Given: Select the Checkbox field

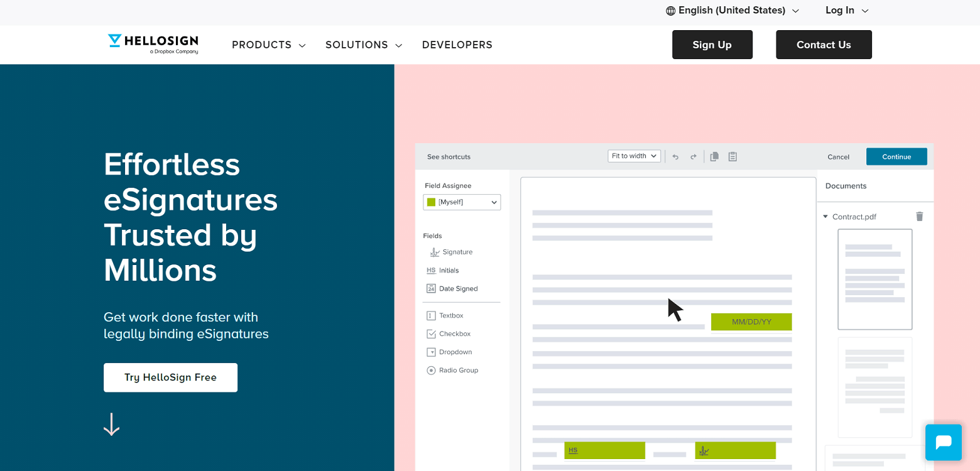Looking at the screenshot, I should [449, 334].
